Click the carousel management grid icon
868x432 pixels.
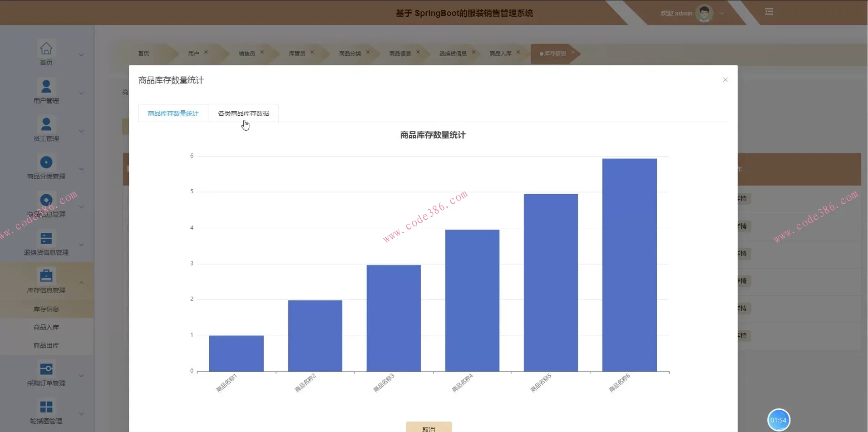(46, 407)
